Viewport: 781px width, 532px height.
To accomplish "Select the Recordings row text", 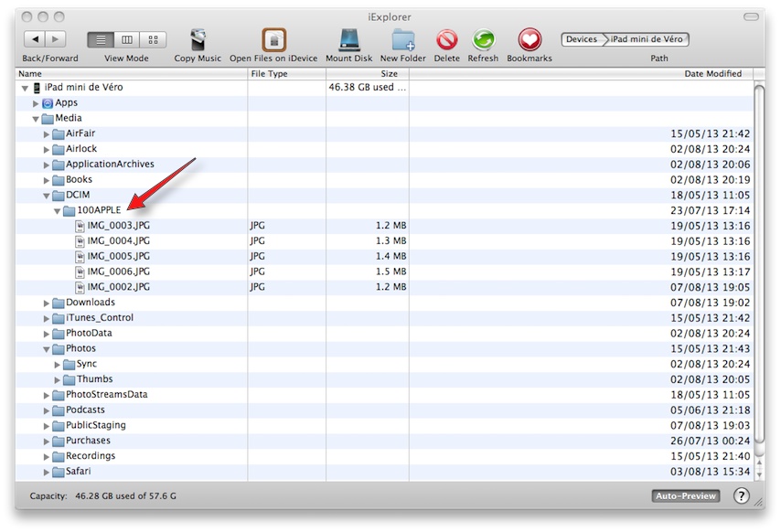I will [x=91, y=456].
